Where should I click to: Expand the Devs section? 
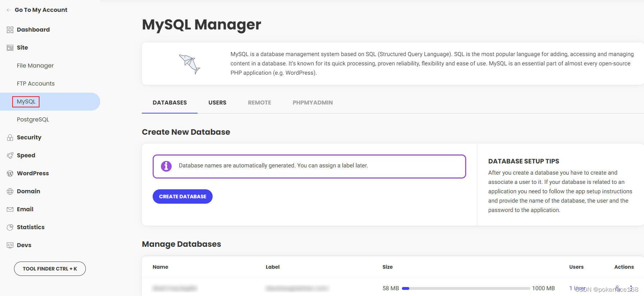point(24,245)
